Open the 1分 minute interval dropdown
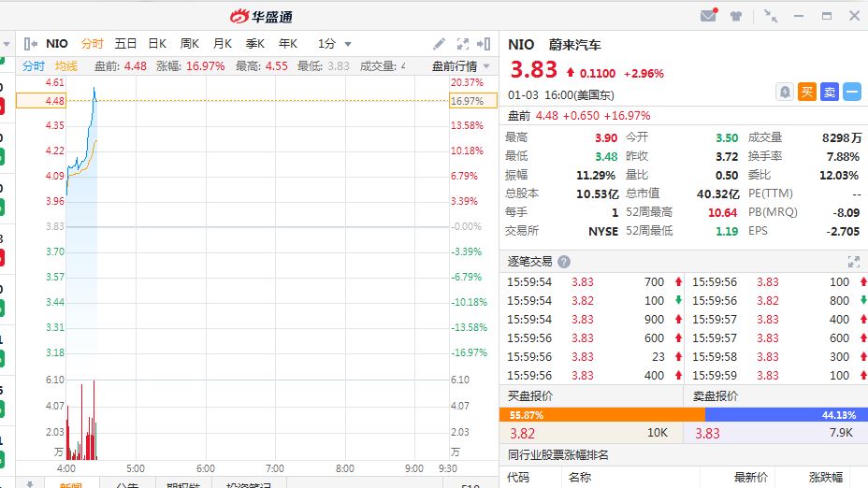This screenshot has width=868, height=488. tap(335, 44)
